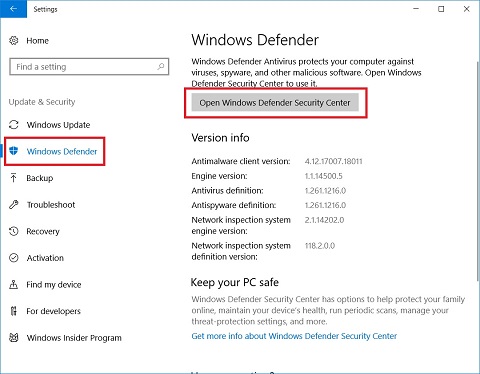Click the For developers tools icon
This screenshot has height=374, width=480.
pos(14,311)
